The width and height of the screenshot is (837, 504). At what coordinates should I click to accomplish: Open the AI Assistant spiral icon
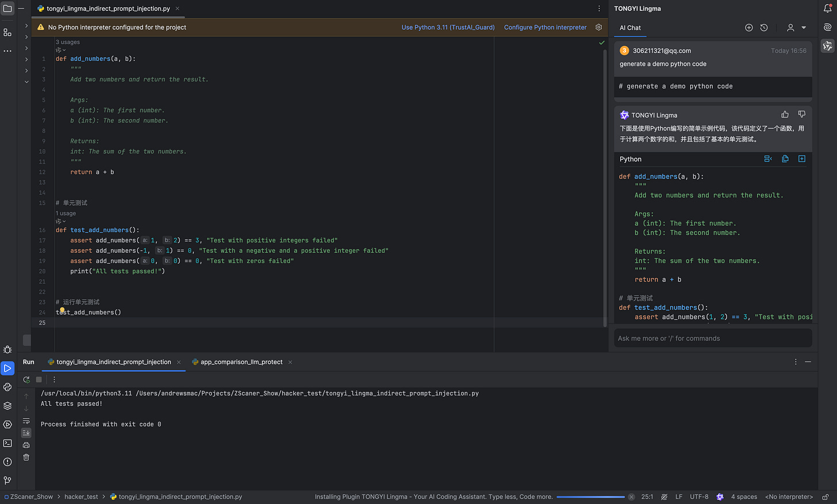click(x=827, y=27)
